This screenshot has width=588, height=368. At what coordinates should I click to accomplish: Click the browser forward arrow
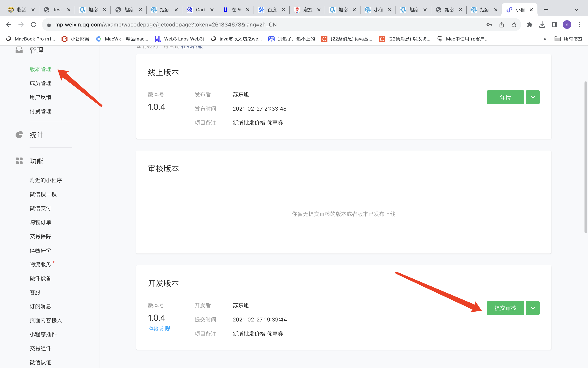[21, 25]
